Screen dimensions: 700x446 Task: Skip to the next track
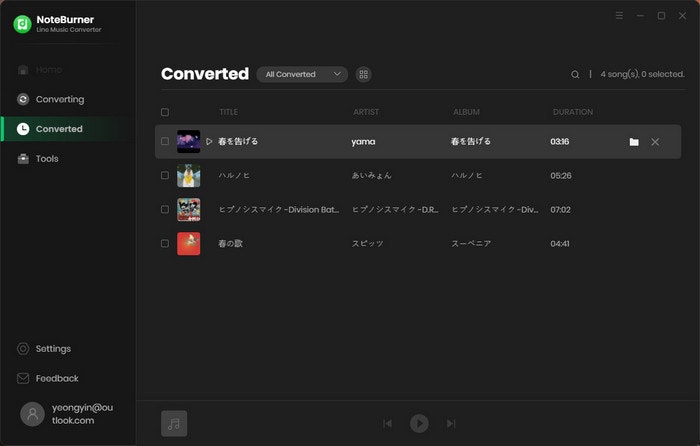451,423
